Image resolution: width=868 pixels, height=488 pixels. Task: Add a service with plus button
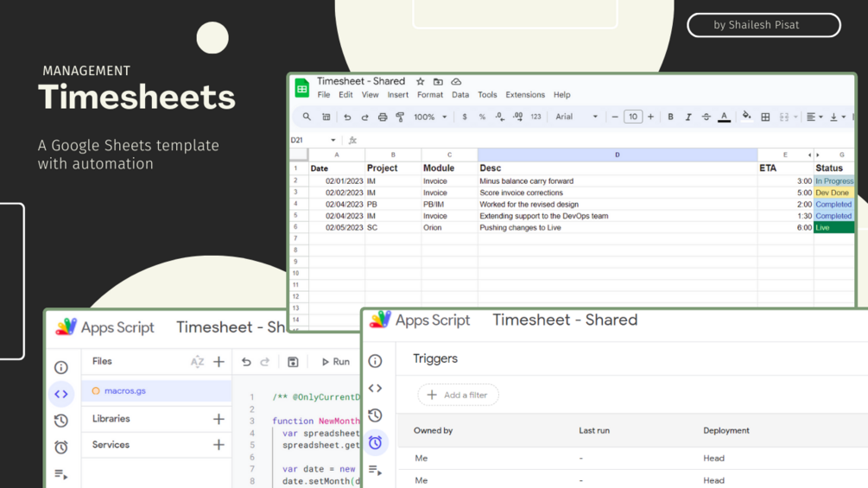coord(219,445)
